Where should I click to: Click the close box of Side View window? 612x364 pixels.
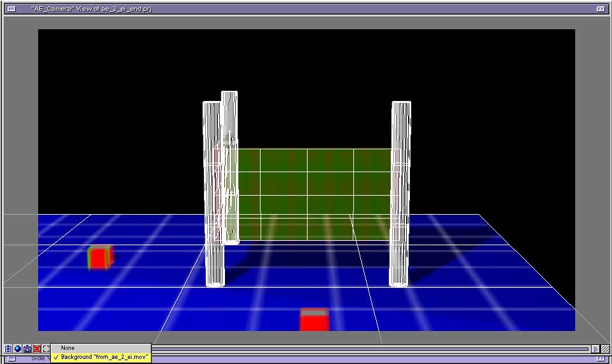[x=11, y=360]
